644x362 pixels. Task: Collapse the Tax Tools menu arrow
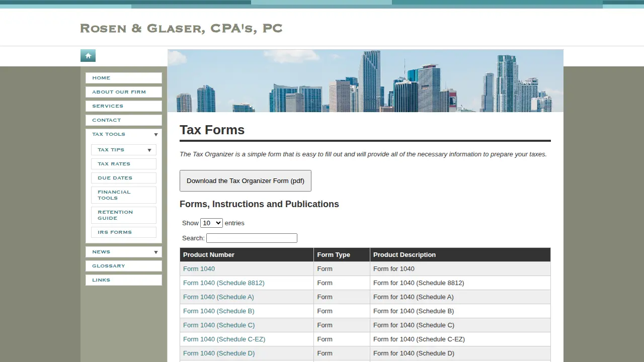[x=156, y=135]
